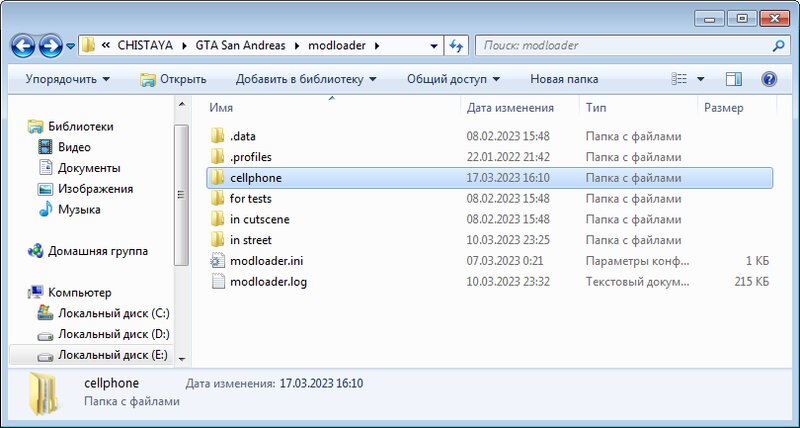
Task: Expand subfolders arrow after GTA San Andreas
Action: (297, 45)
